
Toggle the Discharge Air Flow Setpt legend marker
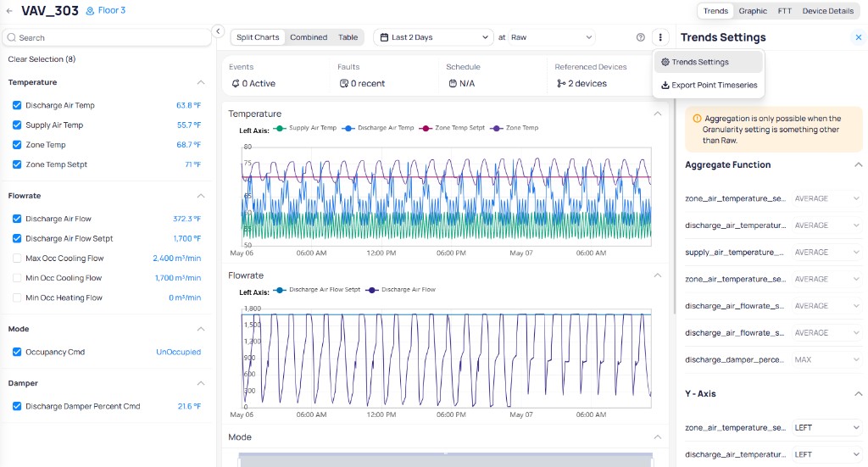click(280, 290)
